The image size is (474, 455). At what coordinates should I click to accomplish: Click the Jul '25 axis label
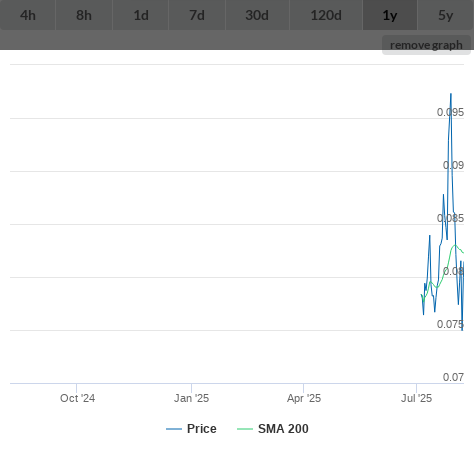coord(416,398)
